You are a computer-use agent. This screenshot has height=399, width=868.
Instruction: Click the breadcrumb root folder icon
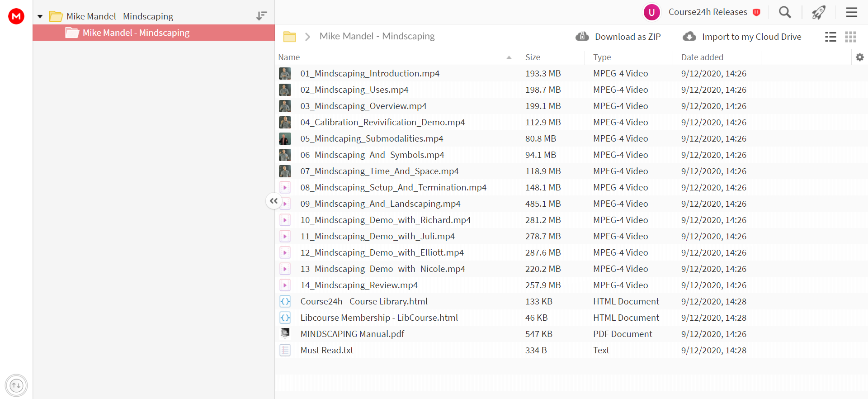pyautogui.click(x=289, y=37)
